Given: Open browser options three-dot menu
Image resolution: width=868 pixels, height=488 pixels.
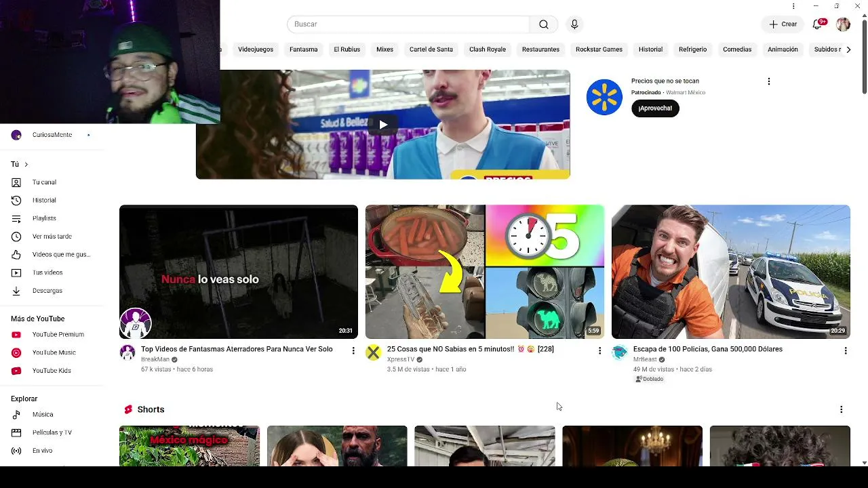Looking at the screenshot, I should pyautogui.click(x=793, y=6).
